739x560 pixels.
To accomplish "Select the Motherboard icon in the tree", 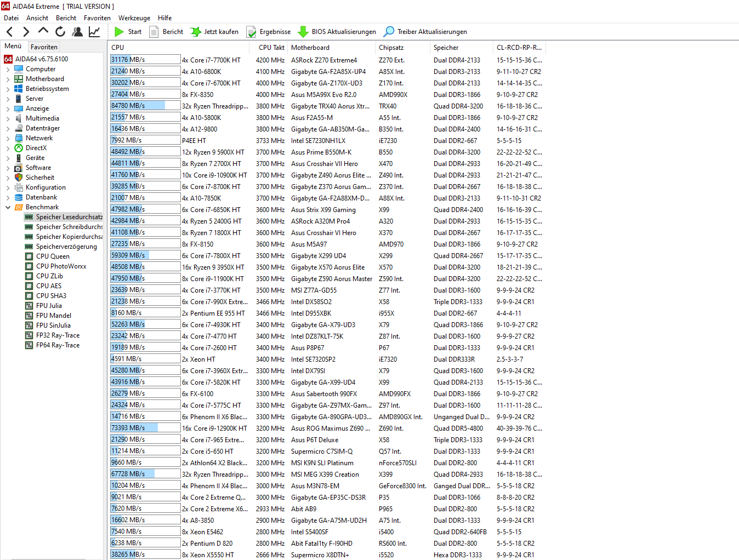I will [x=19, y=79].
